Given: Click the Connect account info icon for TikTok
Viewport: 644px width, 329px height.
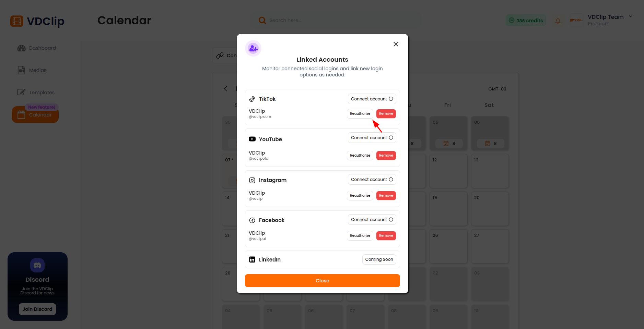Looking at the screenshot, I should pos(391,99).
